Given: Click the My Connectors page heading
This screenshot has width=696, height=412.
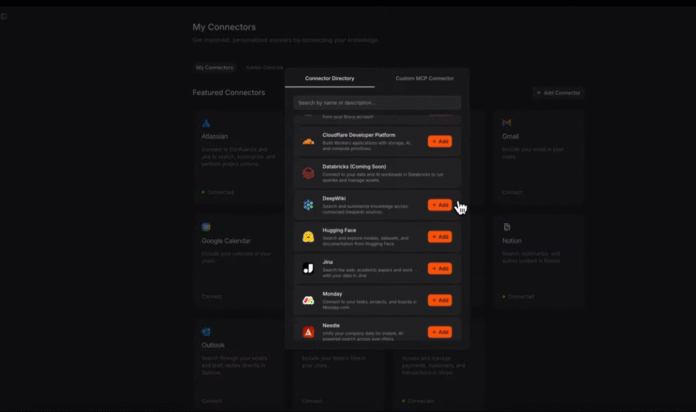Looking at the screenshot, I should [x=224, y=27].
